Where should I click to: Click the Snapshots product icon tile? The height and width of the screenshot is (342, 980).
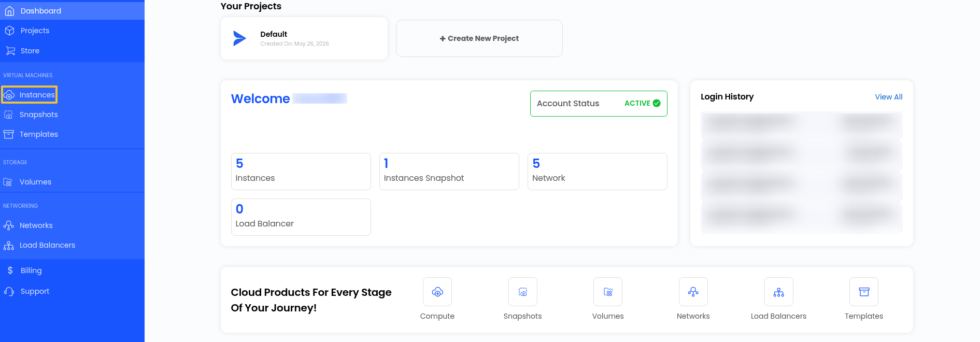pyautogui.click(x=523, y=292)
